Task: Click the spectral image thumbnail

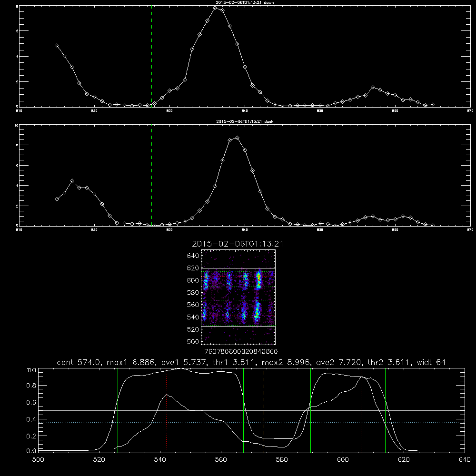Action: 238,297
